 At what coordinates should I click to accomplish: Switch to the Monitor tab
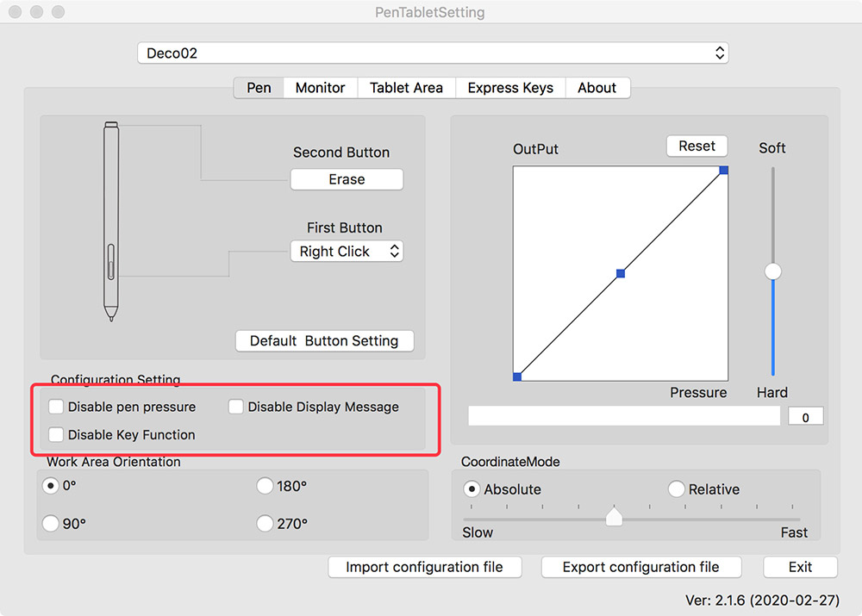(320, 88)
